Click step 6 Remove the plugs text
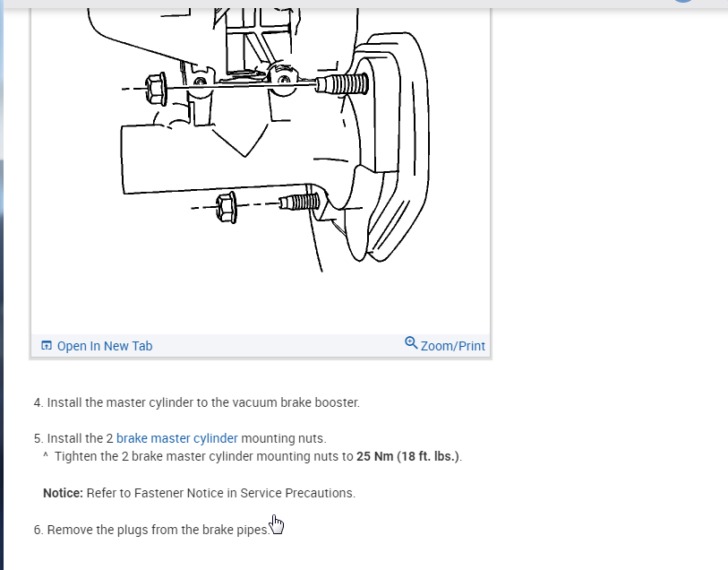The height and width of the screenshot is (570, 728). [152, 530]
